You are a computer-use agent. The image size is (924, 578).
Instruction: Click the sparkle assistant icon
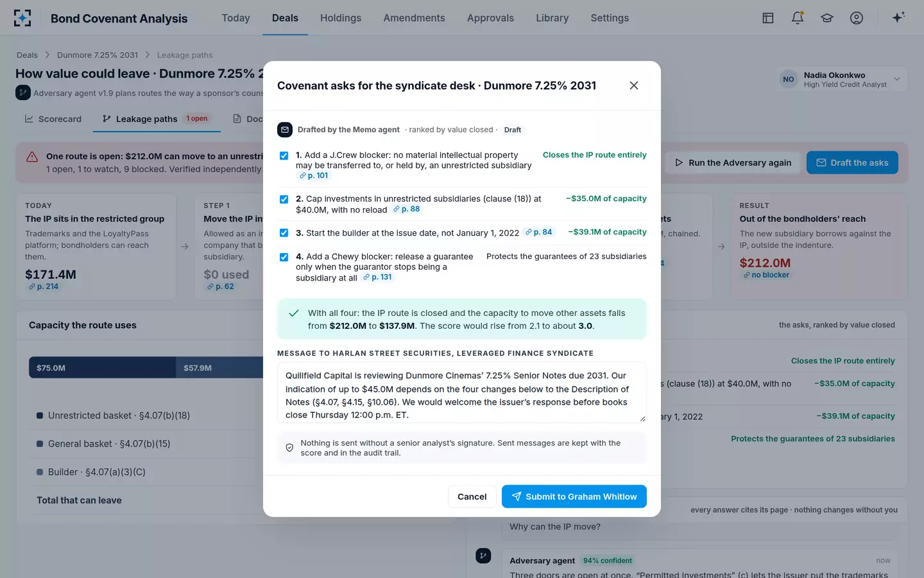click(898, 17)
